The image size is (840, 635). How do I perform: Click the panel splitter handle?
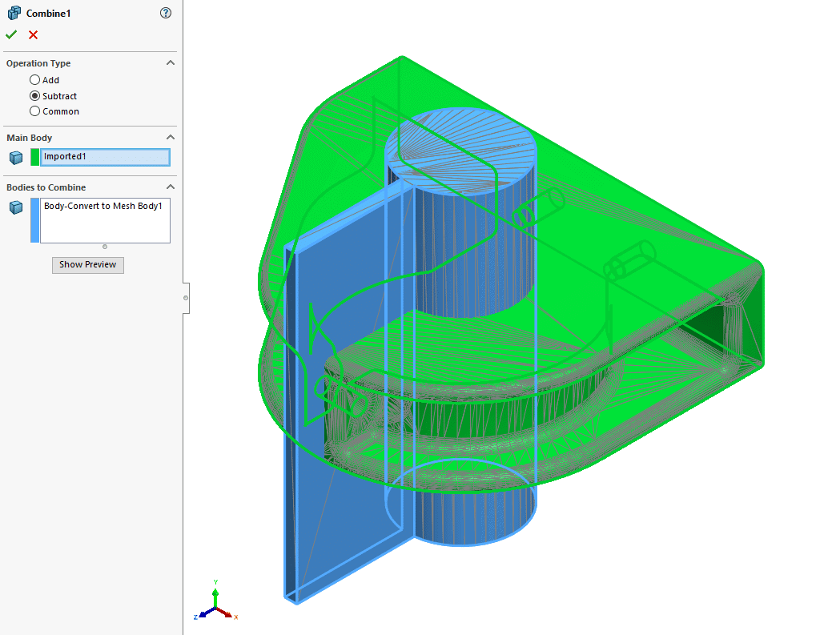[x=187, y=298]
